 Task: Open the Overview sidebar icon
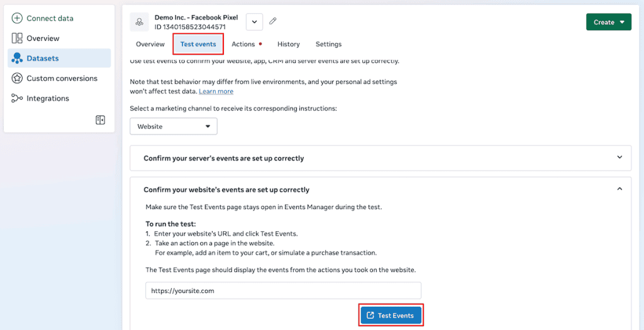tap(17, 38)
